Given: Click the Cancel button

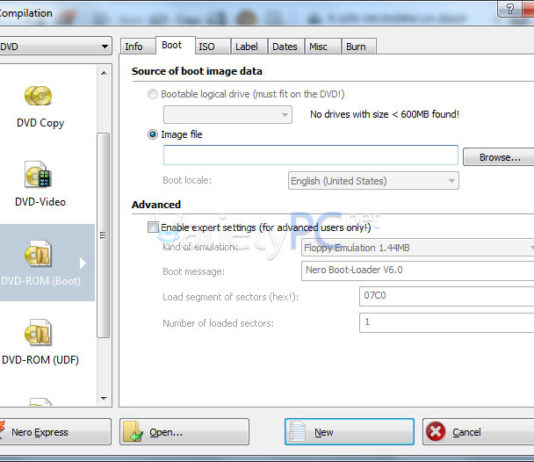Looking at the screenshot, I should point(478,432).
